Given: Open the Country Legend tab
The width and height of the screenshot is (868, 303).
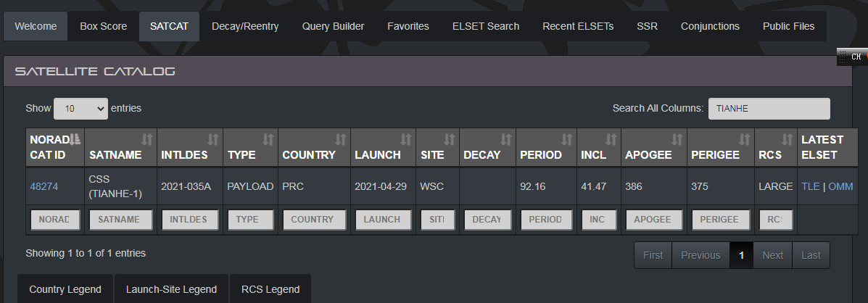Looking at the screenshot, I should tap(65, 289).
